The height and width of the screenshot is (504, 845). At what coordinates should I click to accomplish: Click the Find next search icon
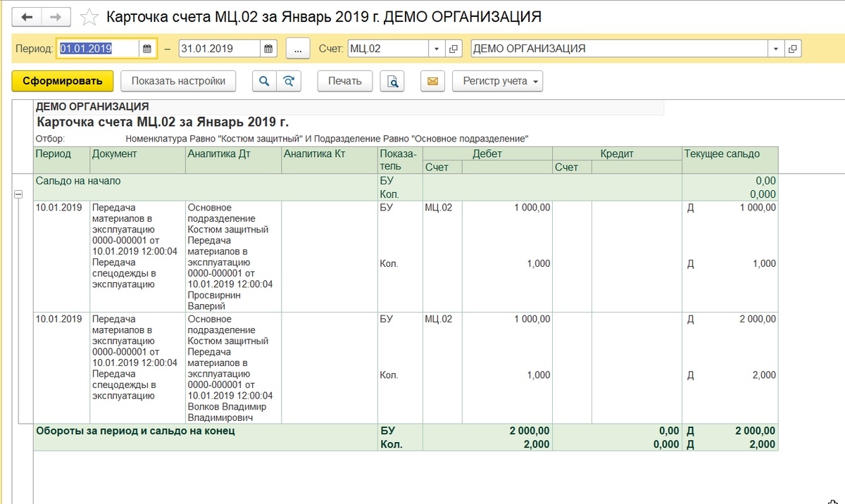[288, 82]
